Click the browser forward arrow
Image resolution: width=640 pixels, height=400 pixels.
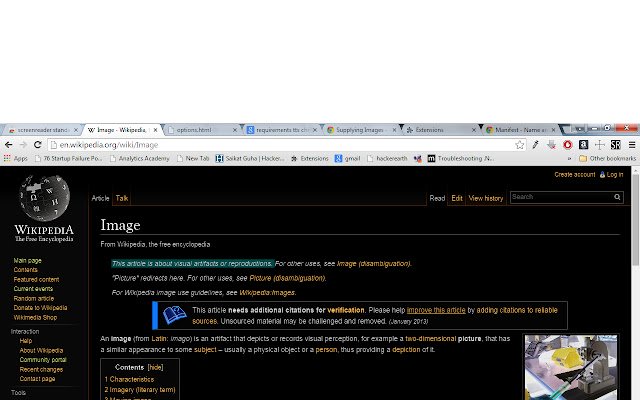coord(23,145)
